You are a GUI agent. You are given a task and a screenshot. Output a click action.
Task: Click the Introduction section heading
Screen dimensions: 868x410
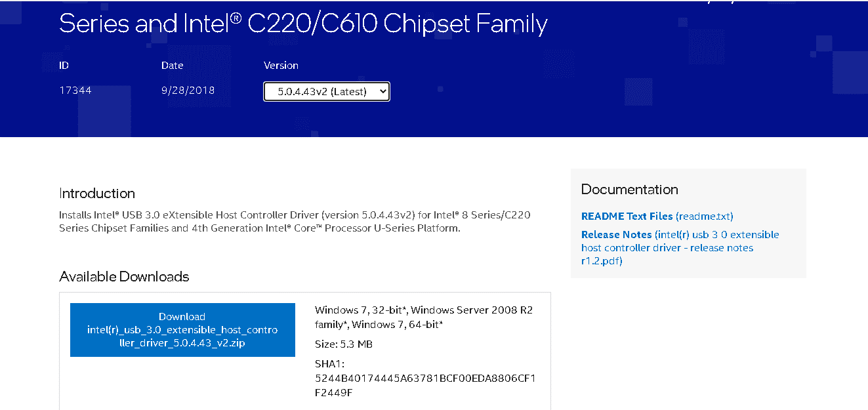click(x=96, y=194)
